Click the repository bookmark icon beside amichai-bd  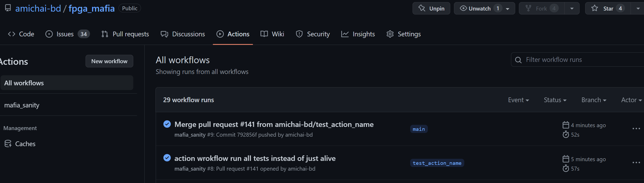(x=8, y=8)
